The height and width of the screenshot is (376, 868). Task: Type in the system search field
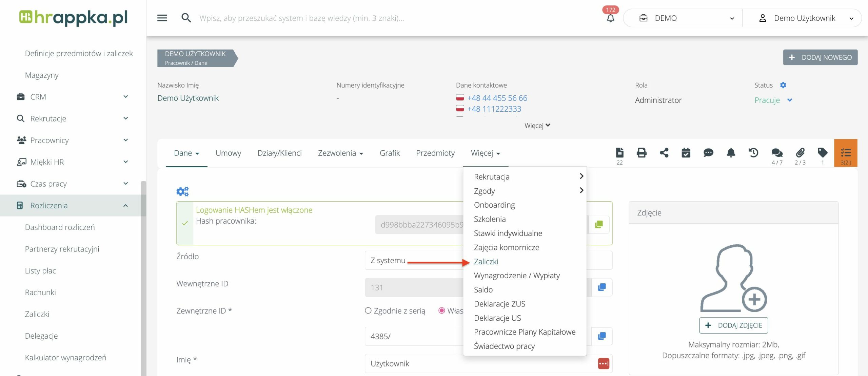[x=302, y=18]
